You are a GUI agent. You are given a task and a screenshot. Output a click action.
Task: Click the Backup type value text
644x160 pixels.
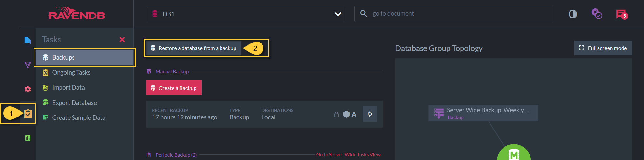239,117
